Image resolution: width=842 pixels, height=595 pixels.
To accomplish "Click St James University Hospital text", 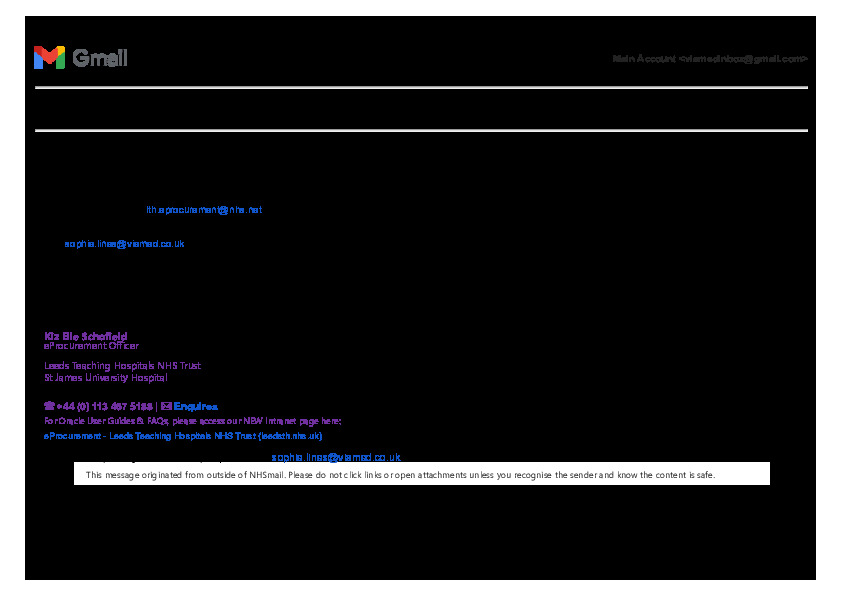I will pos(105,378).
